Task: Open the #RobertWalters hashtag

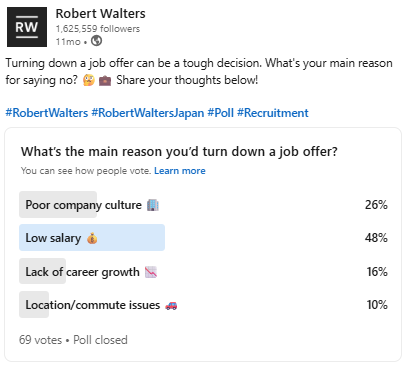Action: [x=47, y=113]
